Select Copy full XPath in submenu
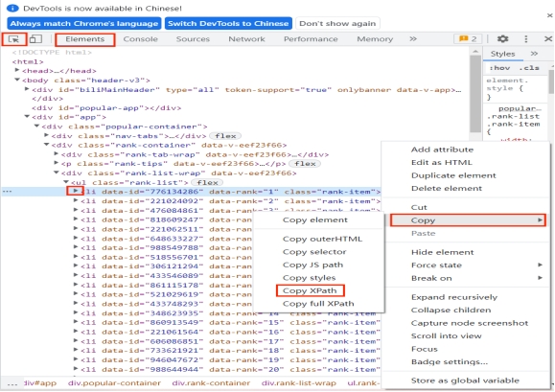Viewport: 555px width, 392px height. [x=318, y=304]
